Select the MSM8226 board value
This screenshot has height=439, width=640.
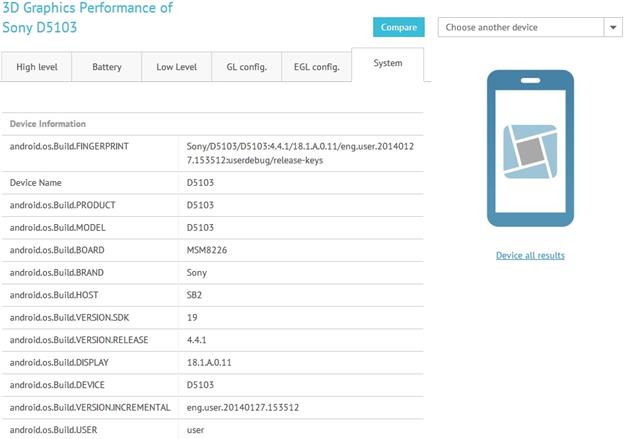pyautogui.click(x=207, y=250)
